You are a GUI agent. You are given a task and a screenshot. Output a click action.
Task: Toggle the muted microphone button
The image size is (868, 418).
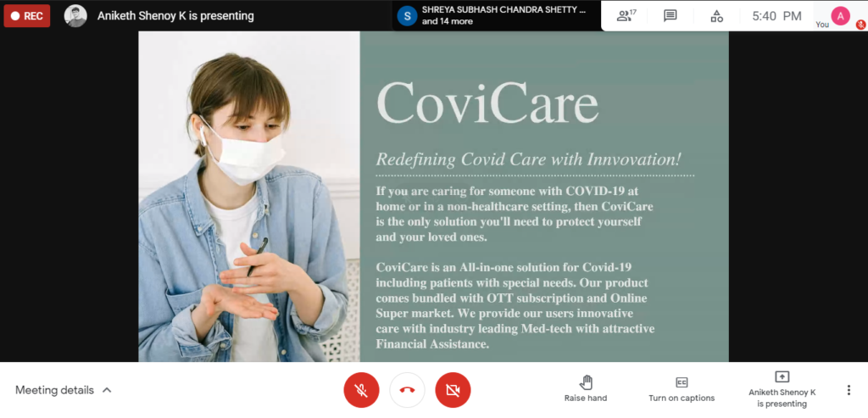point(361,390)
